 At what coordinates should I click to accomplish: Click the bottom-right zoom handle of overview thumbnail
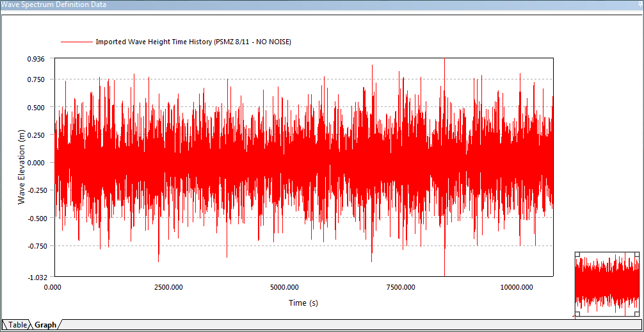[637, 314]
